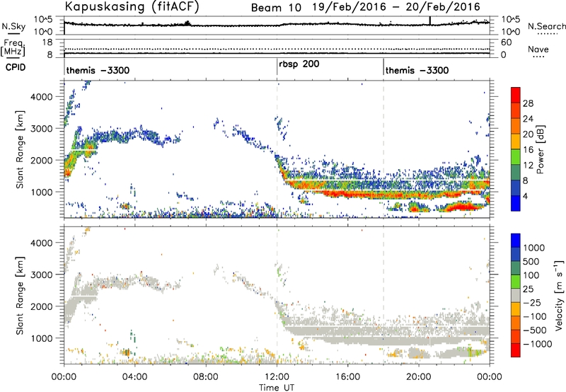Click the 28 label on Power colorbar
This screenshot has height=392, width=566.
point(528,103)
